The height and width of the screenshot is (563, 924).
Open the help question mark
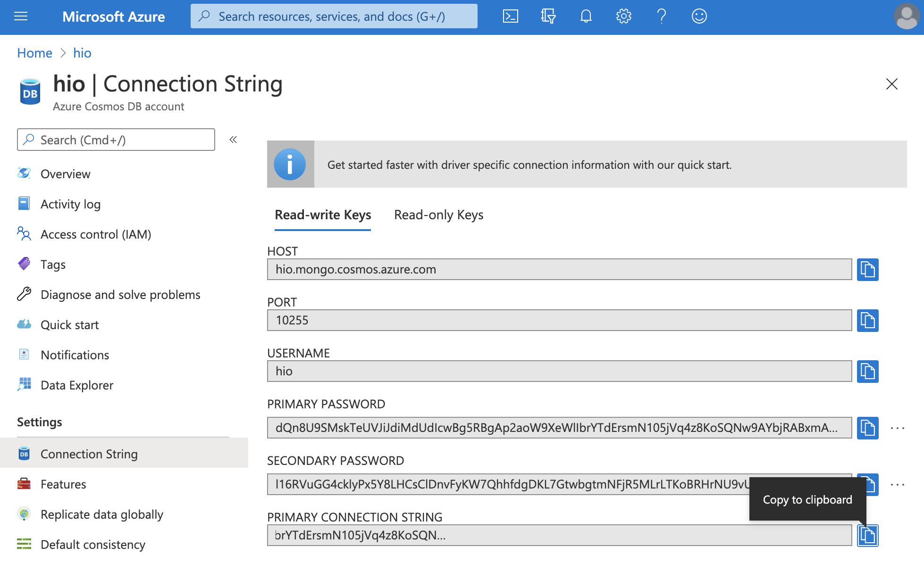tap(662, 17)
